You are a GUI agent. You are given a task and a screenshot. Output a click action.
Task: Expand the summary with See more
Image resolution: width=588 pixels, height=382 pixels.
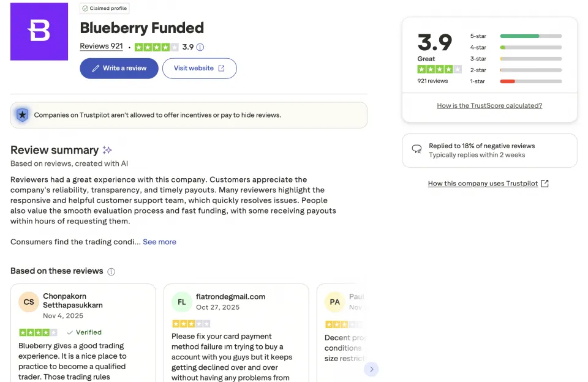click(x=159, y=242)
